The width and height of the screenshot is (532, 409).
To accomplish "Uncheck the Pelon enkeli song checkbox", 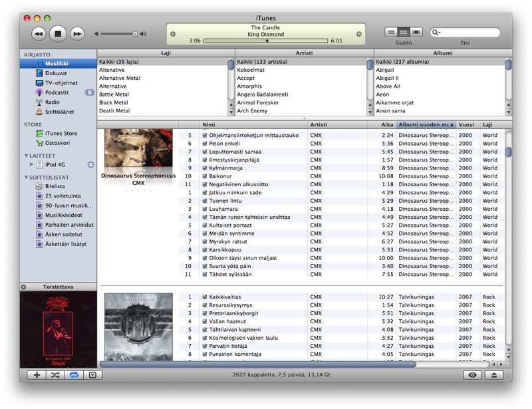I will coord(205,144).
